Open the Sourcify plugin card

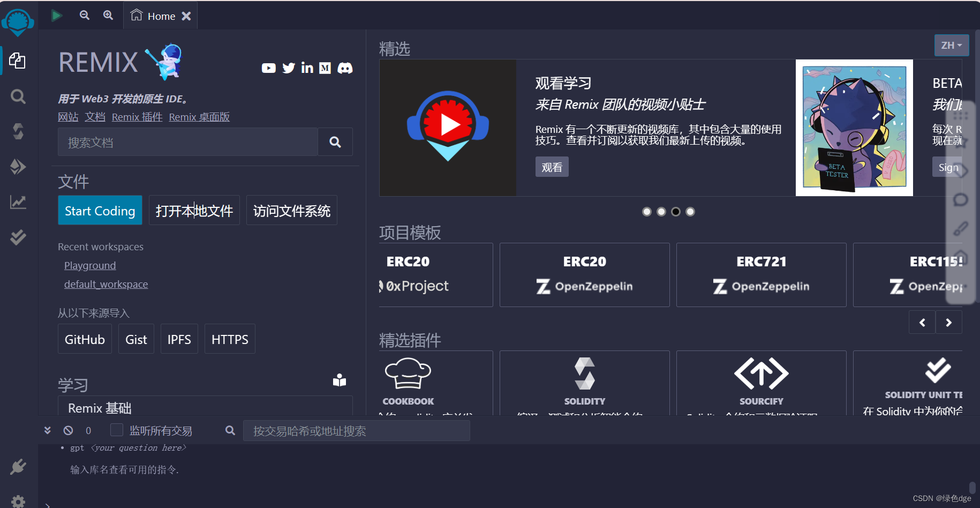tap(762, 383)
